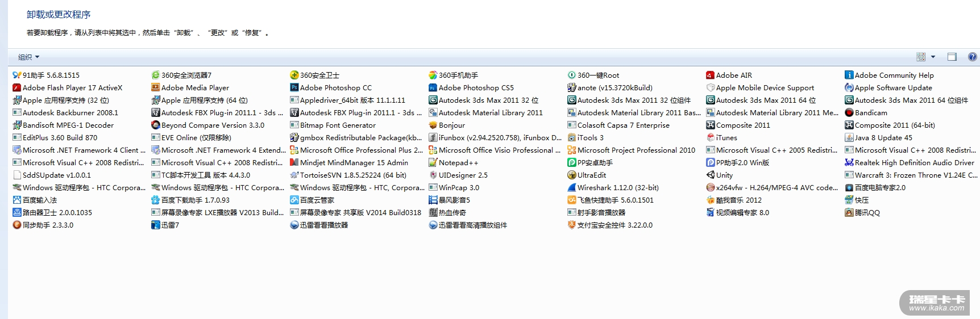Select the Adobe Photoshop CC icon
Image resolution: width=980 pixels, height=319 pixels.
pos(294,87)
